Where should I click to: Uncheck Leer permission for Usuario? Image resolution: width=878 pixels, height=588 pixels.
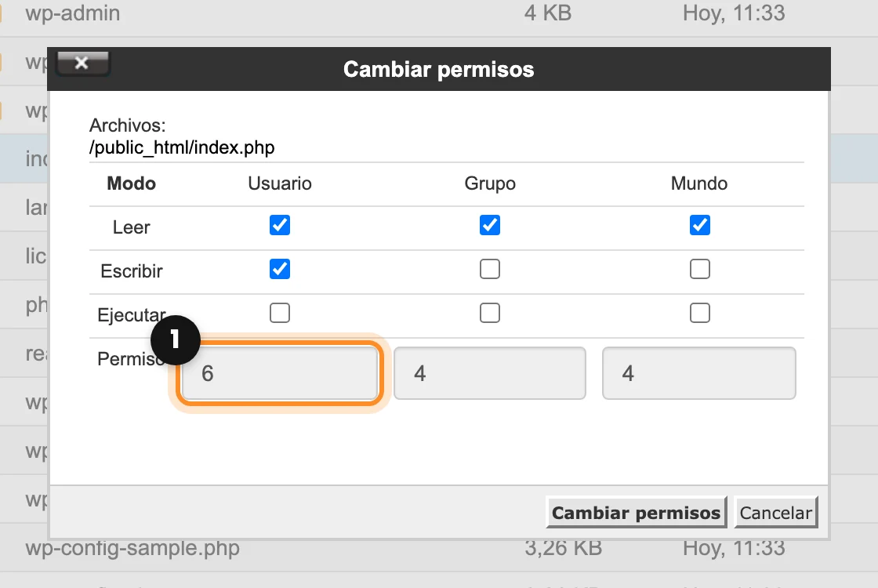[x=279, y=225]
